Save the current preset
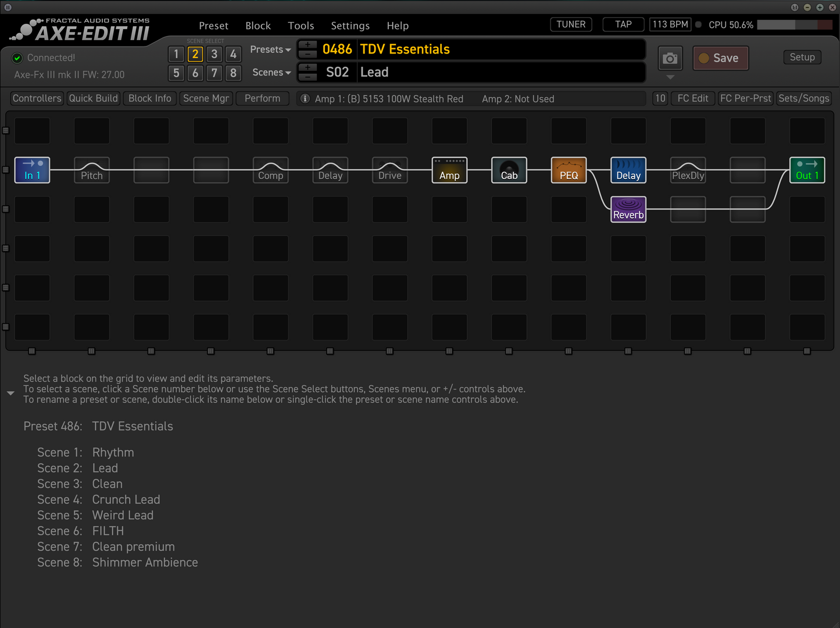This screenshot has width=840, height=628. [x=720, y=58]
